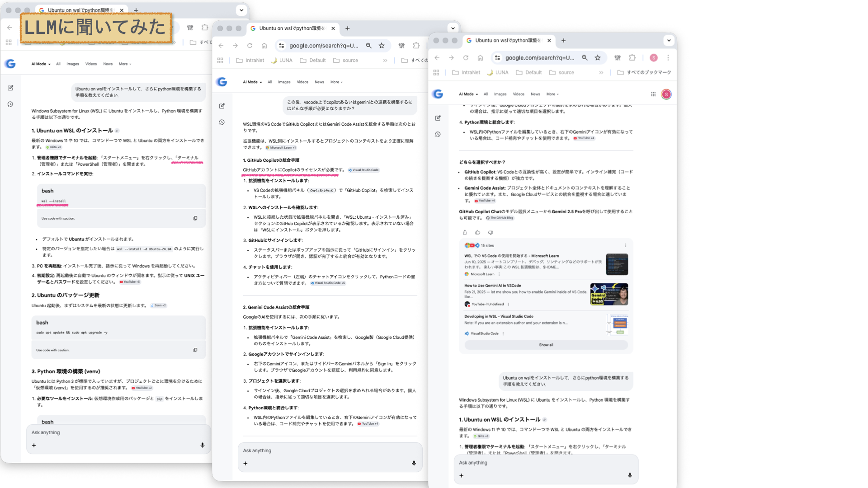This screenshot has height=488, width=868.
Task: Open the News tab in the right window
Action: (535, 94)
